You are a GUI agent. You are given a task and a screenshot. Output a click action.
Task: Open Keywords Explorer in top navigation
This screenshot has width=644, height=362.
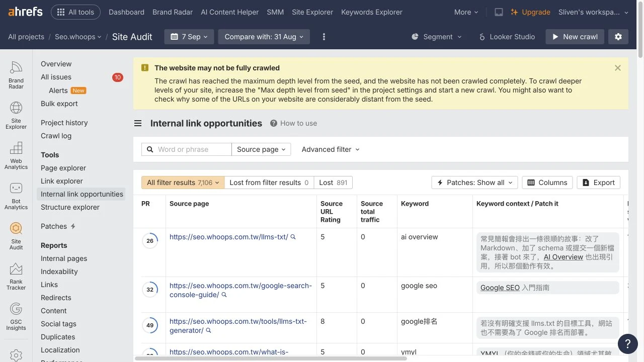tap(372, 12)
